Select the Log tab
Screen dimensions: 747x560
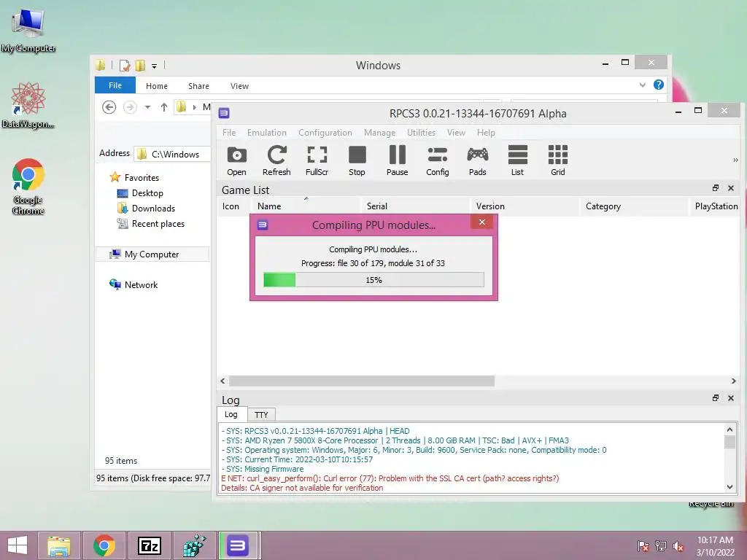point(231,414)
